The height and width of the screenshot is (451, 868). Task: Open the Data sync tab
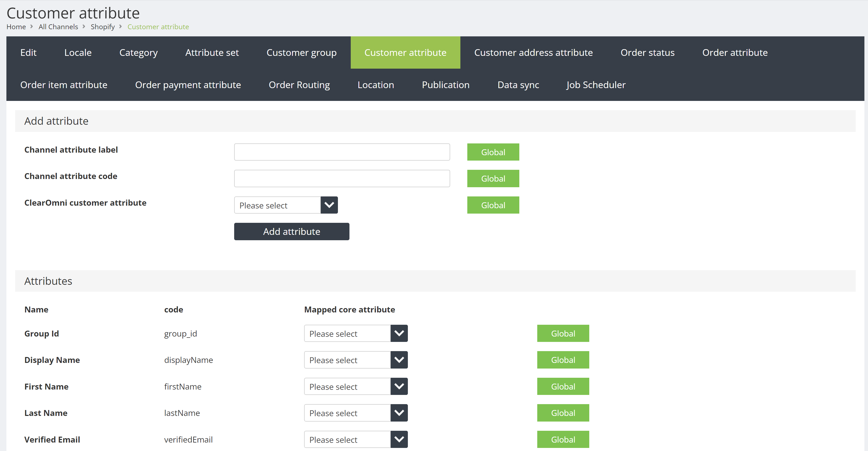click(518, 85)
